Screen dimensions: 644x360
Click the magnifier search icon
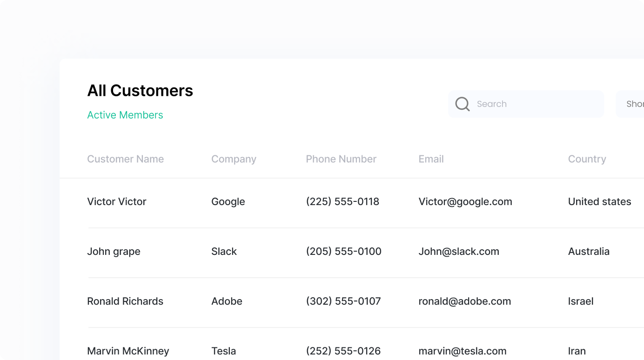[462, 104]
